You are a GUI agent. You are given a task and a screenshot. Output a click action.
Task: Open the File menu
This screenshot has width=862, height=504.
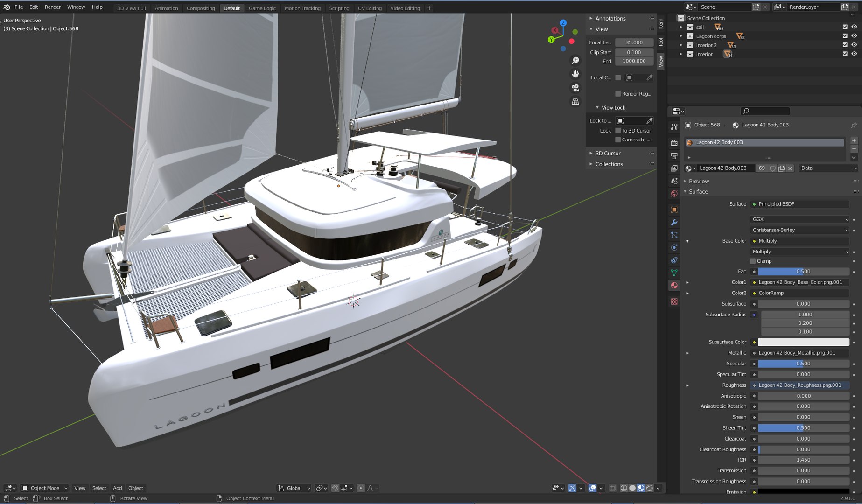pos(19,7)
